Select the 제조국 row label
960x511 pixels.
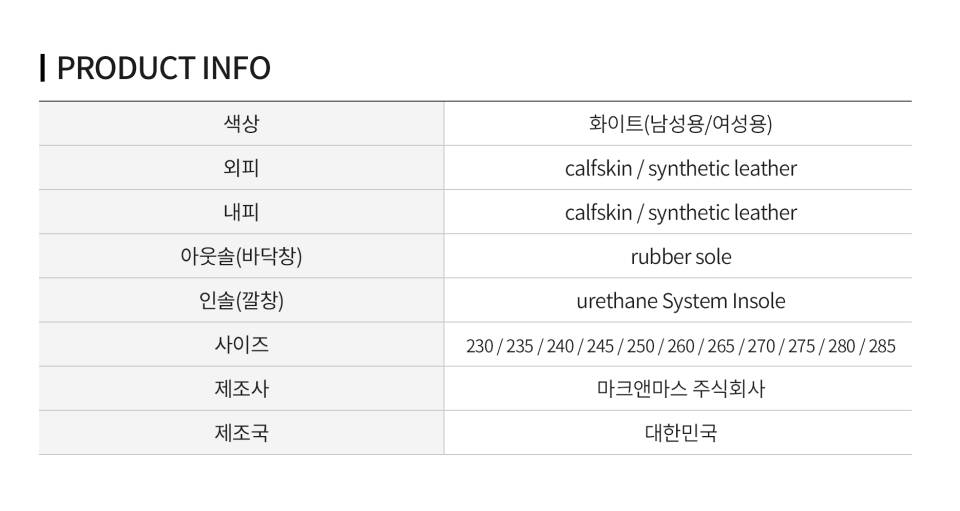pyautogui.click(x=241, y=433)
